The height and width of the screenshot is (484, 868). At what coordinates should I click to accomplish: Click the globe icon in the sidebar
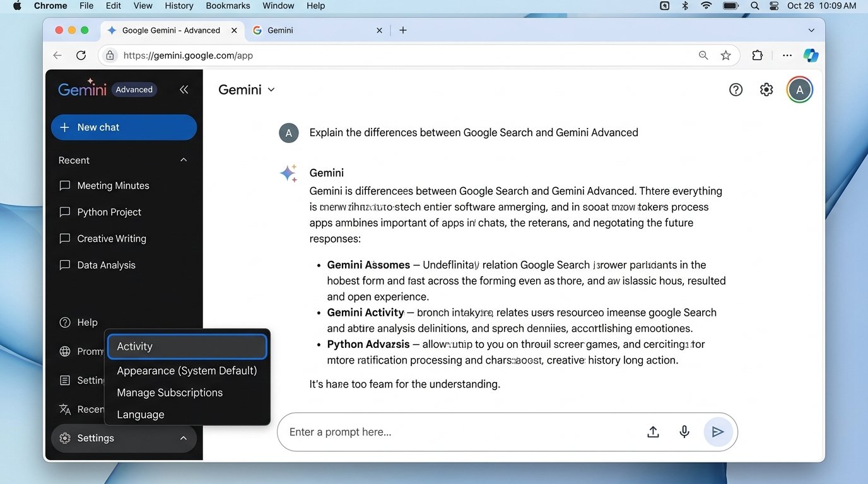(x=64, y=351)
